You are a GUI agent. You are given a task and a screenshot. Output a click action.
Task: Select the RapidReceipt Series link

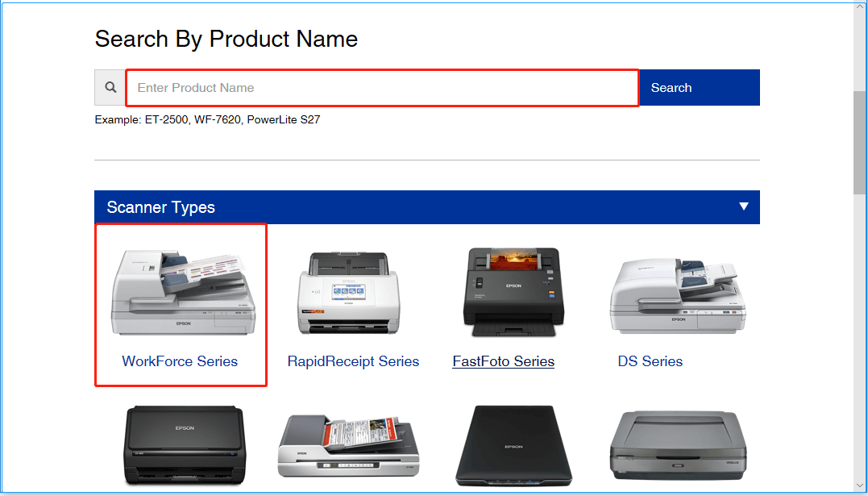[353, 361]
